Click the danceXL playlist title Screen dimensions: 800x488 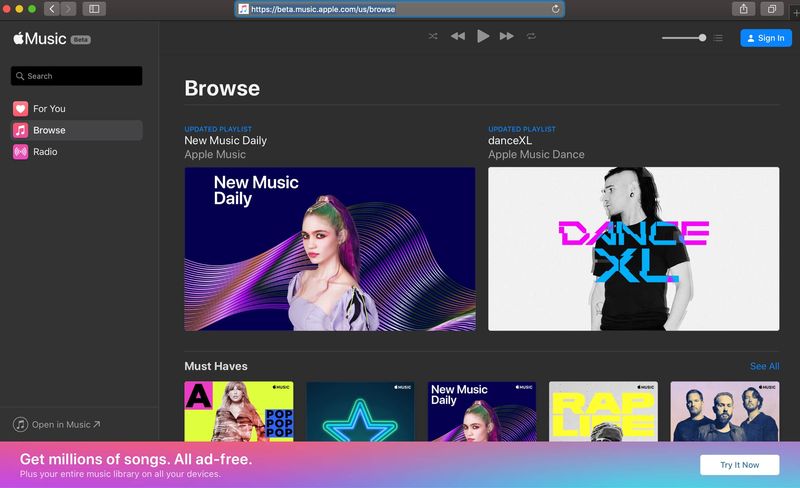[510, 140]
